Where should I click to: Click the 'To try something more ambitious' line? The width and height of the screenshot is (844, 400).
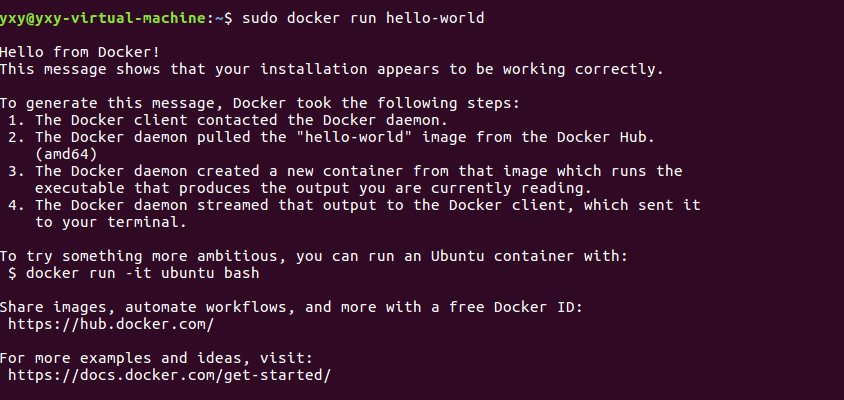[x=313, y=256]
